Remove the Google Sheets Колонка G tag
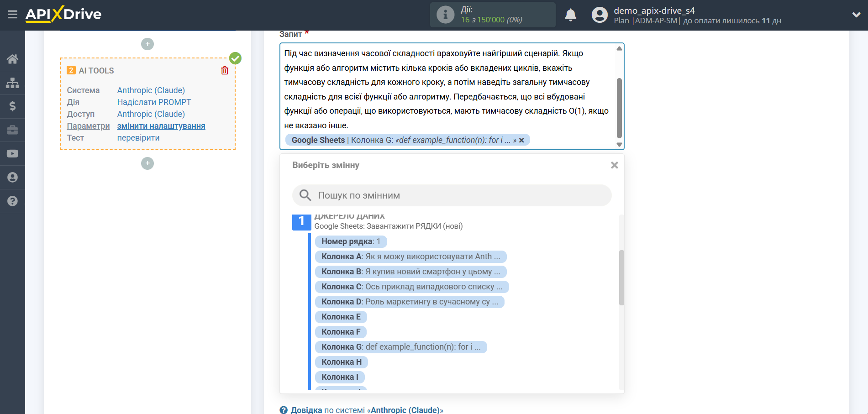The image size is (868, 414). pos(521,141)
